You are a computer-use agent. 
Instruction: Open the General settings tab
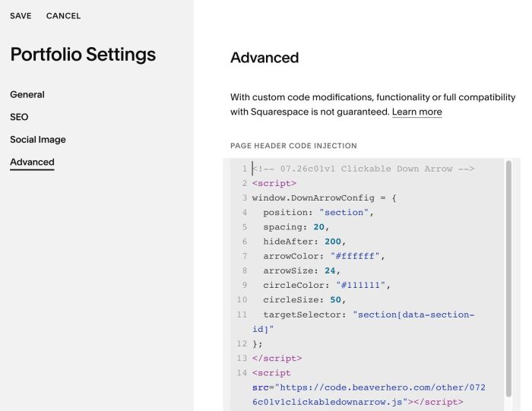pyautogui.click(x=27, y=95)
